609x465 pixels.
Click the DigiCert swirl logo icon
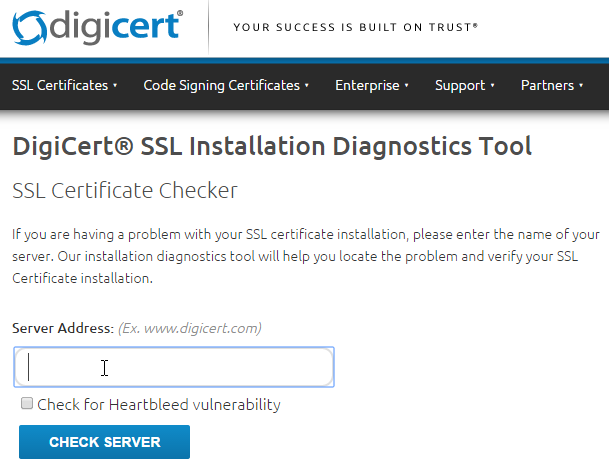(30, 28)
